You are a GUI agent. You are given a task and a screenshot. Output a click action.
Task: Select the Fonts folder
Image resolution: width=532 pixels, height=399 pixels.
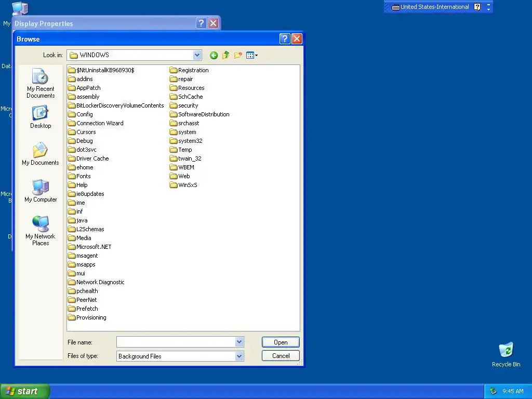[79, 176]
